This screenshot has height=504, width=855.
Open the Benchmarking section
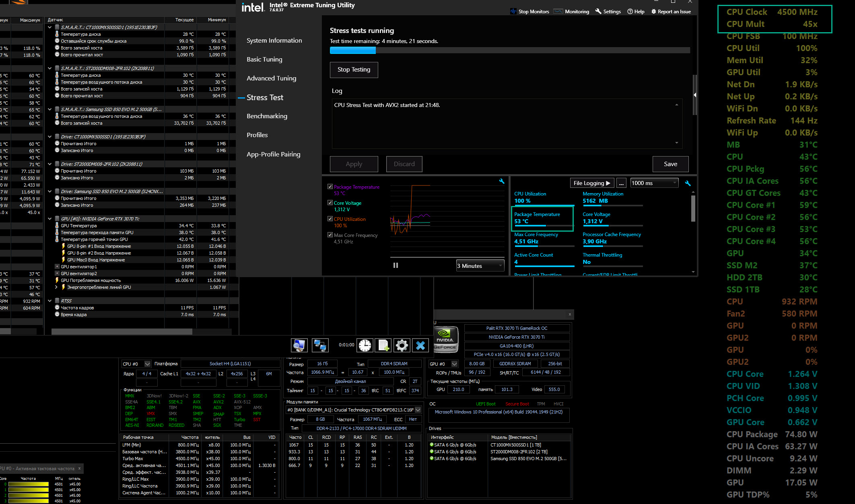[x=267, y=116]
